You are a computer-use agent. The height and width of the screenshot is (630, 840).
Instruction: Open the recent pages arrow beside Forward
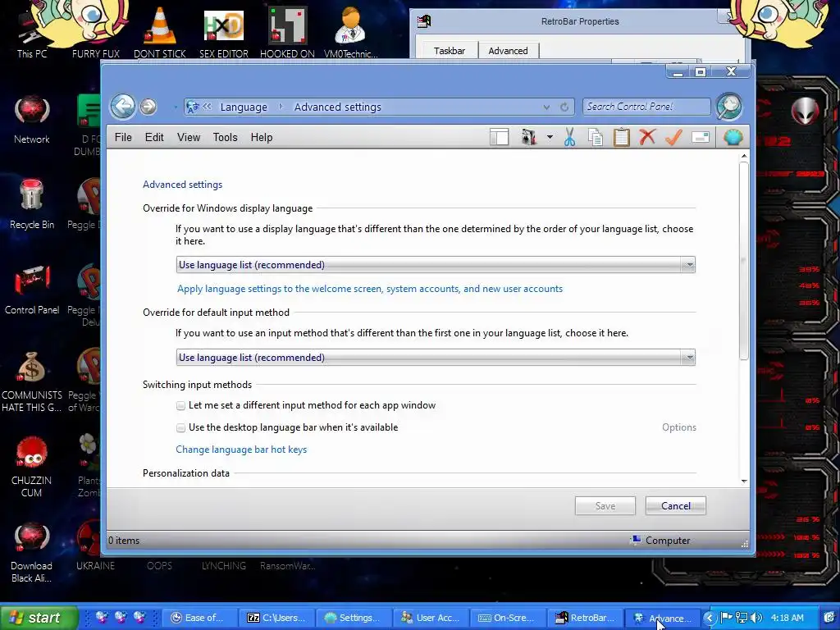click(176, 107)
